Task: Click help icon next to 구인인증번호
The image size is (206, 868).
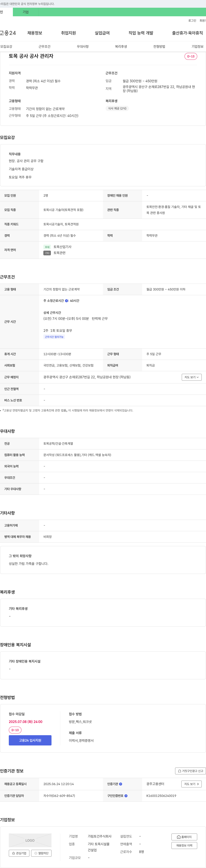Action: (126, 796)
